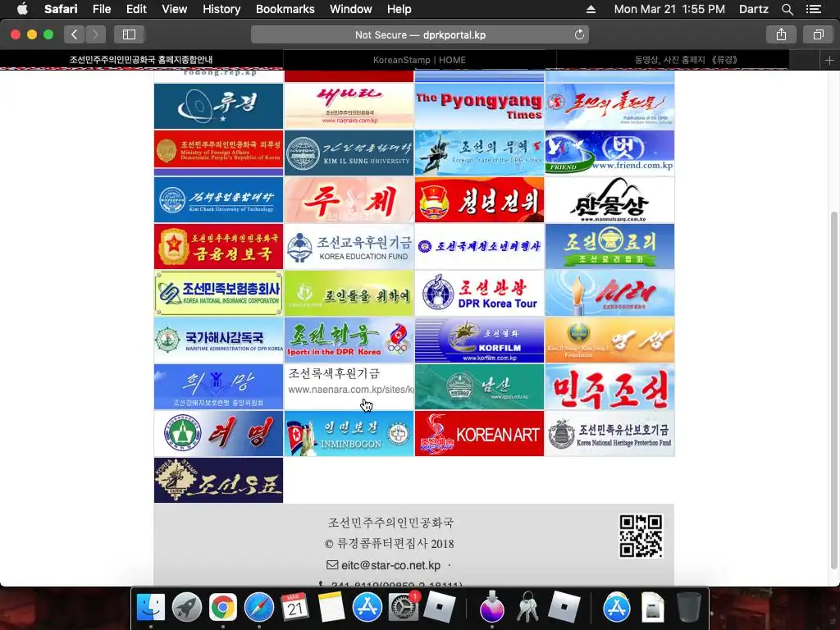Screen dimensions: 840x630
Task: Open the Dartz user menu item
Action: 753,9
